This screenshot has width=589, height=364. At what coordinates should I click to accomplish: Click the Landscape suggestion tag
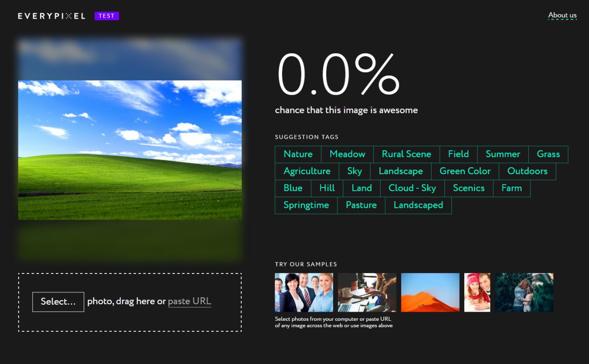pyautogui.click(x=401, y=171)
